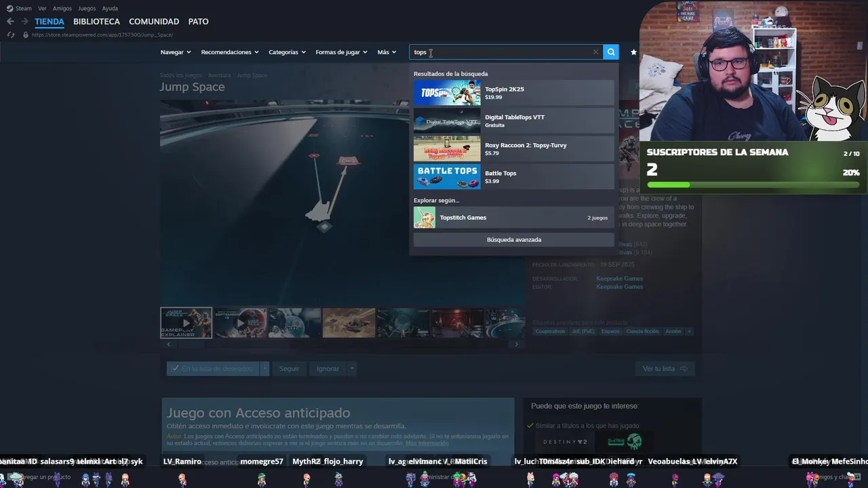Viewport: 868px width, 488px height.
Task: Open the red-lit interior screenshot thumbnail
Action: (x=457, y=323)
